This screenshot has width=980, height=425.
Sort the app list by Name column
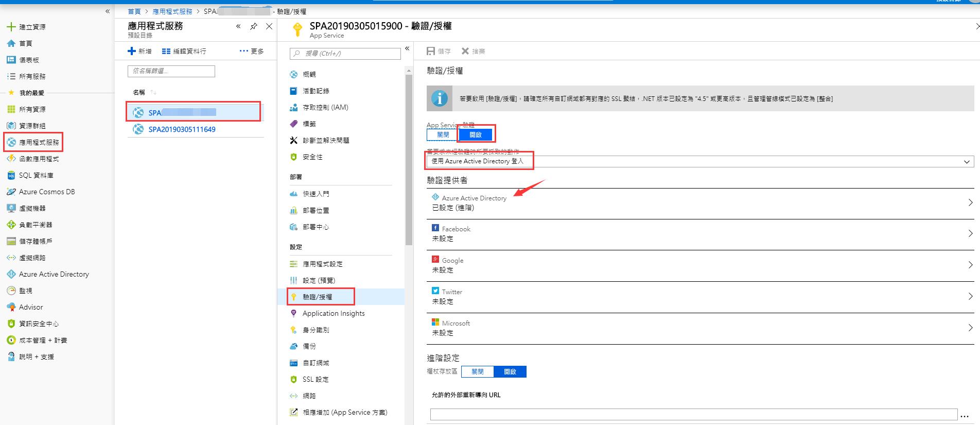tap(144, 92)
